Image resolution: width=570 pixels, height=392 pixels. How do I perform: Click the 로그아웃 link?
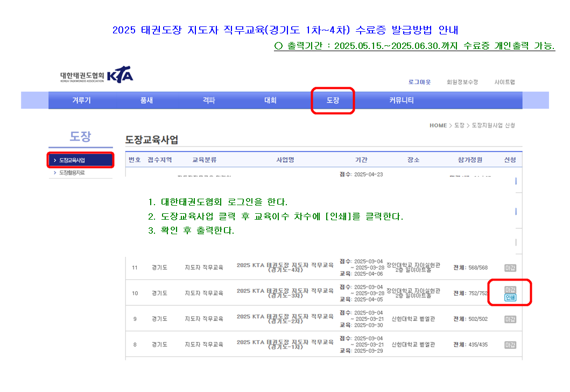click(419, 82)
